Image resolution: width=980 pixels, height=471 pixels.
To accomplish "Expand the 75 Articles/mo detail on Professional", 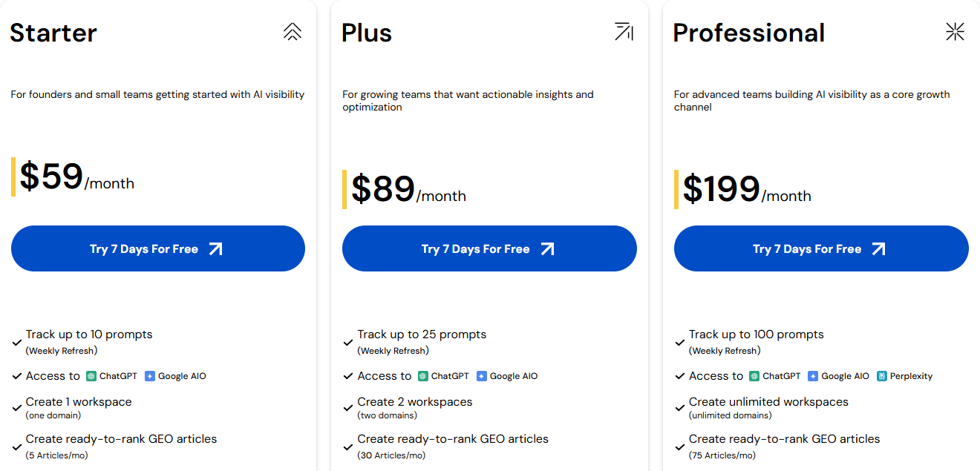I will click(x=723, y=455).
